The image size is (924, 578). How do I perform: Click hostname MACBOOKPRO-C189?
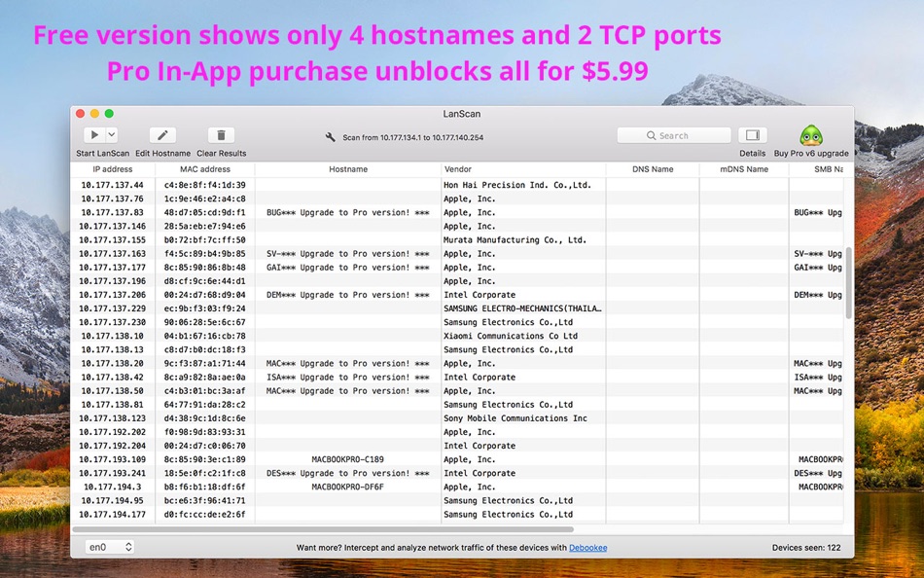tap(347, 459)
